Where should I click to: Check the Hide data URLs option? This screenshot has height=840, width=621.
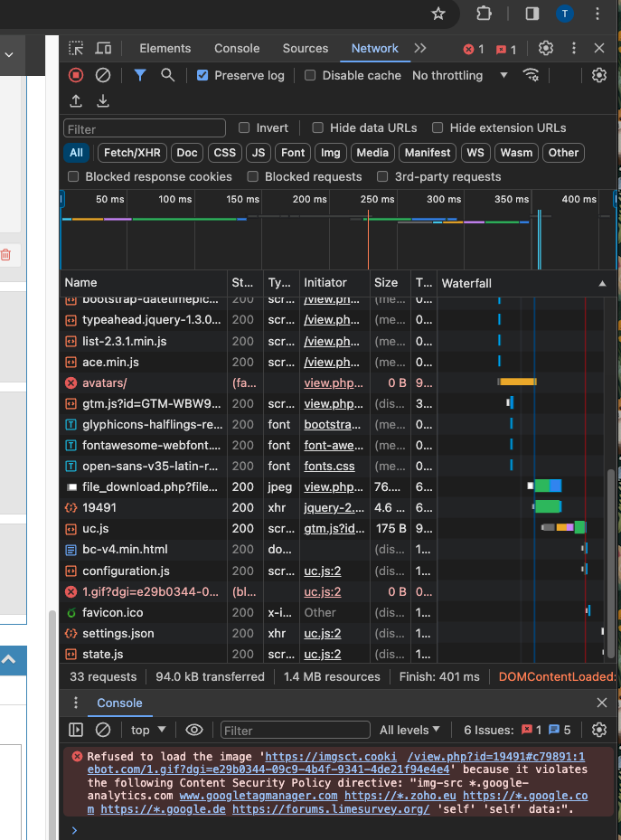click(318, 127)
